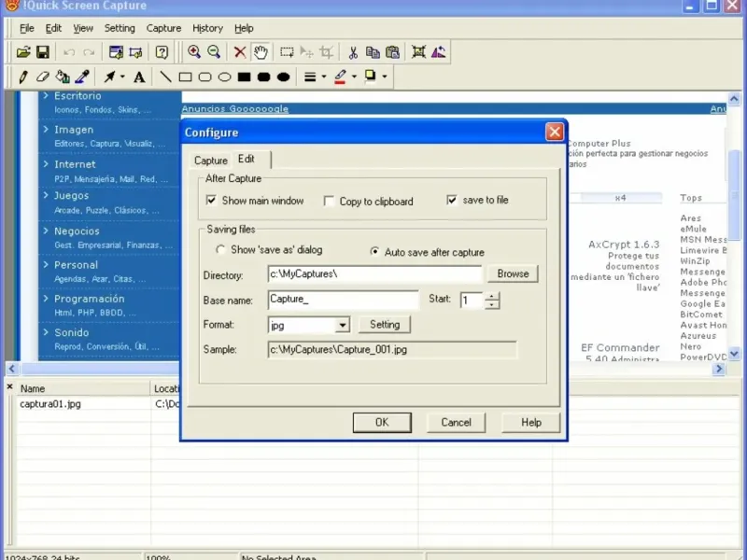Click the red X delete icon

[x=240, y=52]
